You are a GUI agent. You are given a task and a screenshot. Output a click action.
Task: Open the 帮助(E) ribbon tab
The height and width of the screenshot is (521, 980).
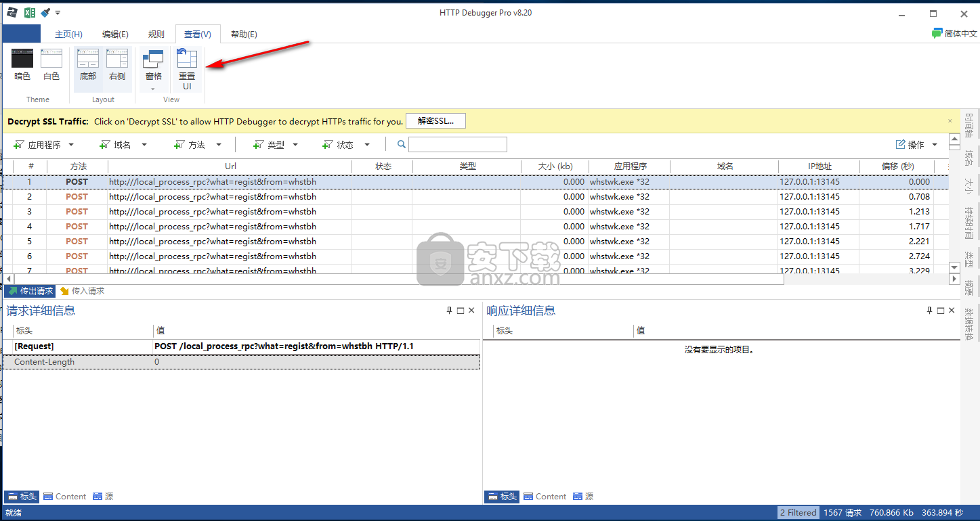pyautogui.click(x=244, y=34)
